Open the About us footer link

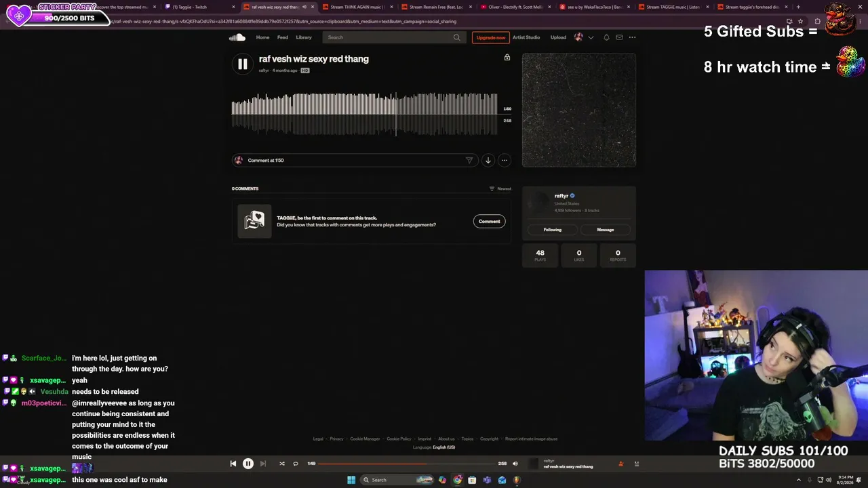(446, 439)
